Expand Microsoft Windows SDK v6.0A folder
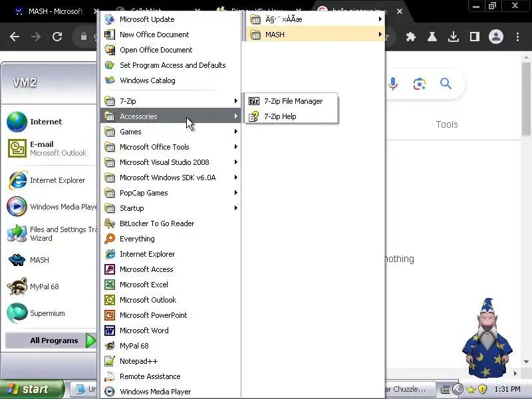 coord(170,177)
